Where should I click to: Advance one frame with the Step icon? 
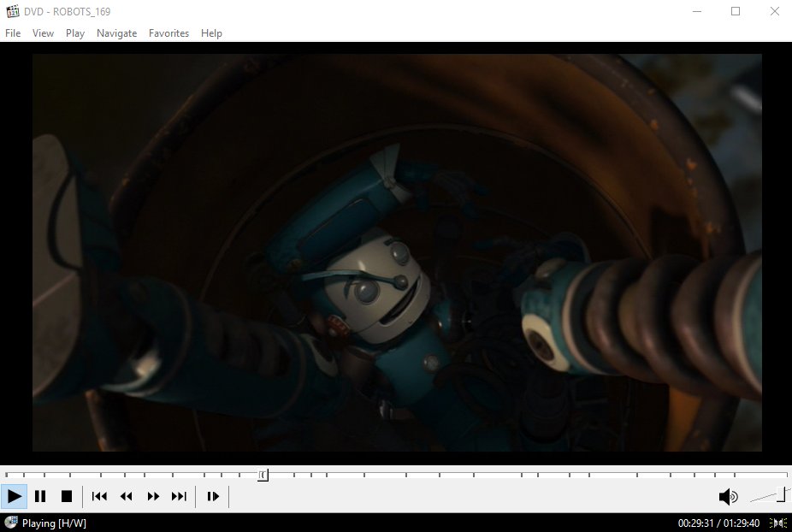(x=212, y=496)
